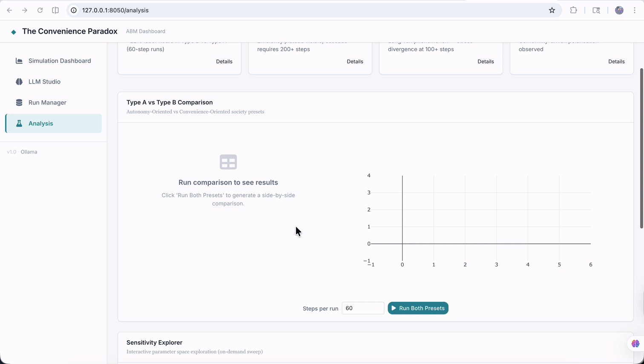Click the table placeholder icon above 'Run comparison'
The height and width of the screenshot is (364, 644).
(228, 162)
